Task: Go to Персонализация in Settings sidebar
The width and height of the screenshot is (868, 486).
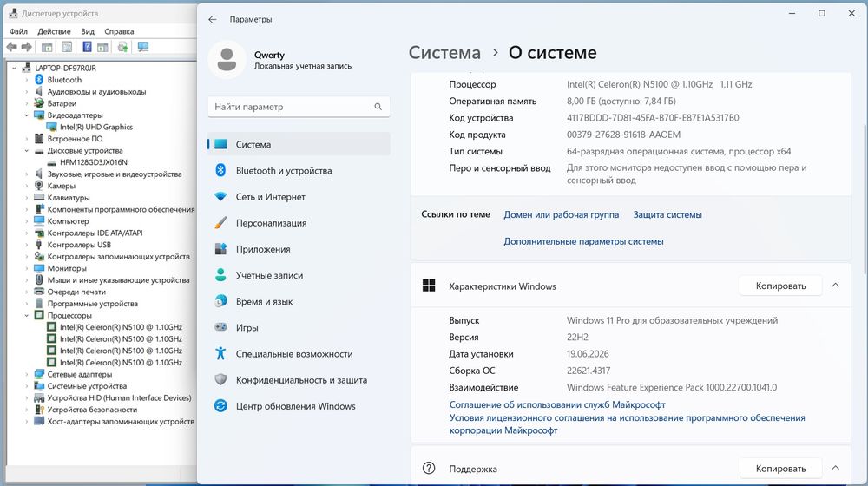Action: coord(299,223)
